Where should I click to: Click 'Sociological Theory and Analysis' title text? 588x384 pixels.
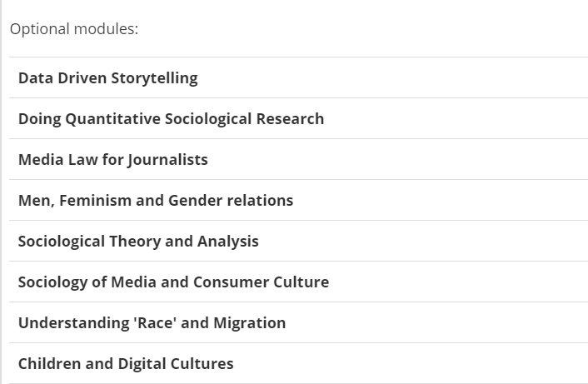[x=138, y=241]
